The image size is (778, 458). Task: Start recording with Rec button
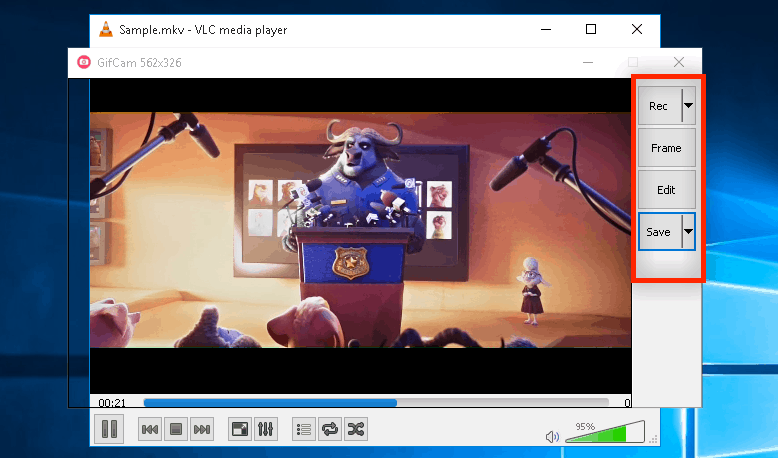[659, 106]
